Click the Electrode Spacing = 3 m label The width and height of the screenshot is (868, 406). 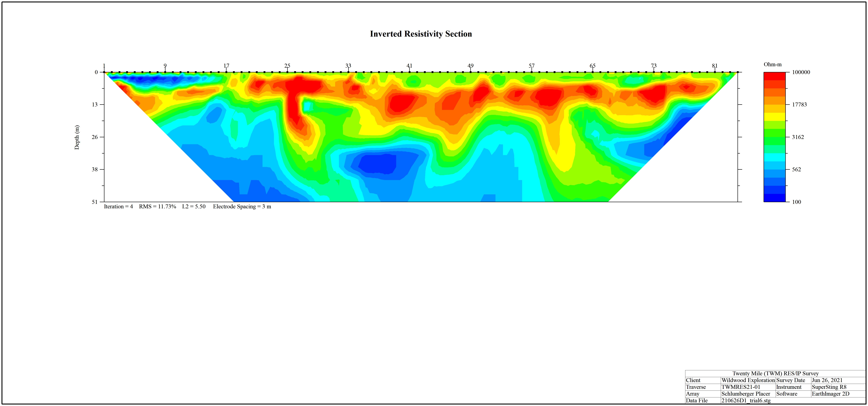[x=242, y=207]
